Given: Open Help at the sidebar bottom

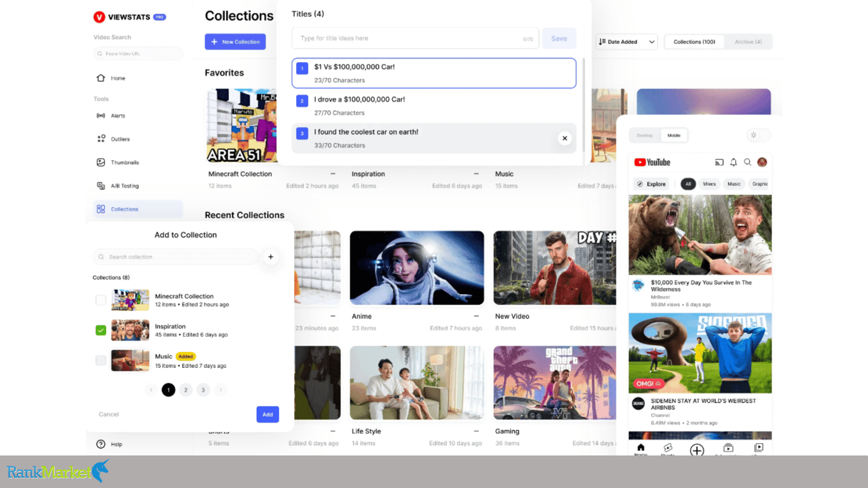Looking at the screenshot, I should tap(109, 444).
